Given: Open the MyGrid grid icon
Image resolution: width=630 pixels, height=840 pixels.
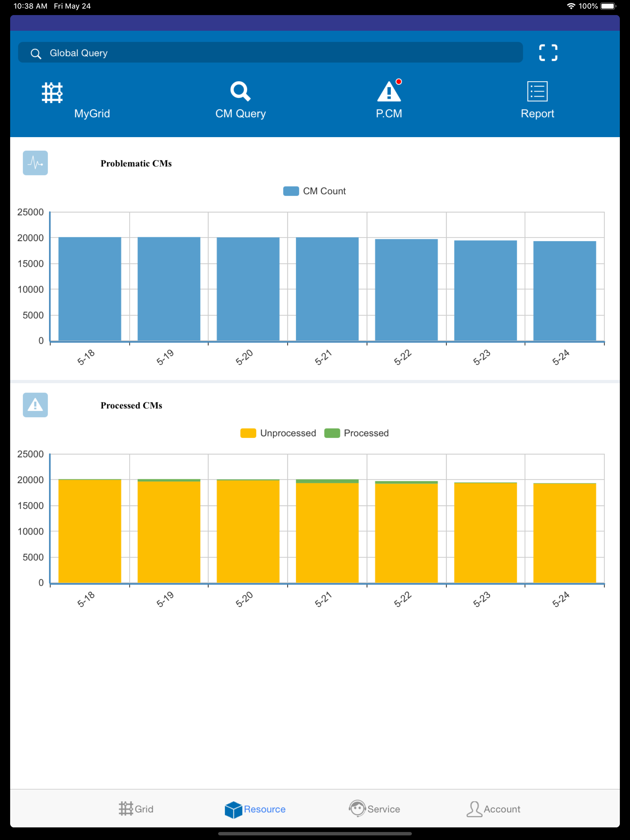Looking at the screenshot, I should point(52,92).
